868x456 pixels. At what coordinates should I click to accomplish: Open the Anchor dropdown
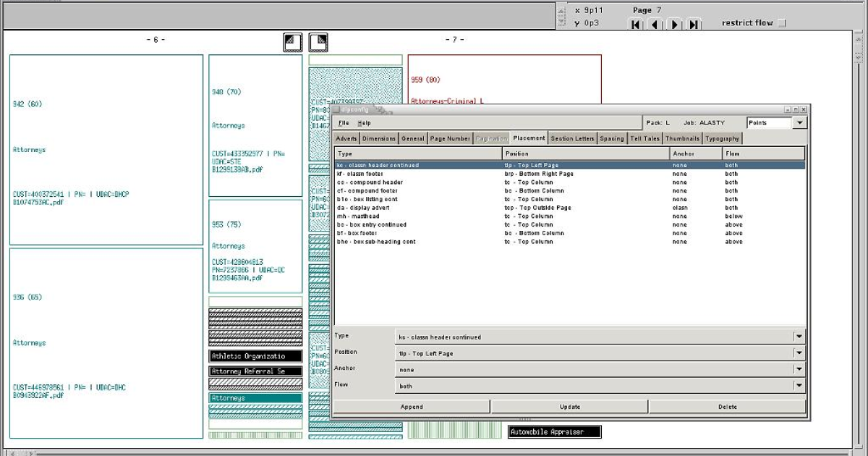coord(799,370)
